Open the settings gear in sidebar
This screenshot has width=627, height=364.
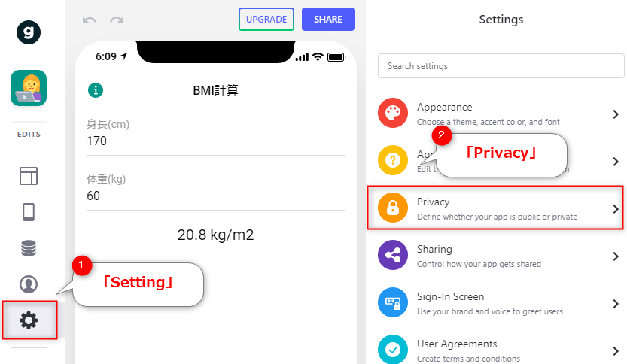[29, 320]
